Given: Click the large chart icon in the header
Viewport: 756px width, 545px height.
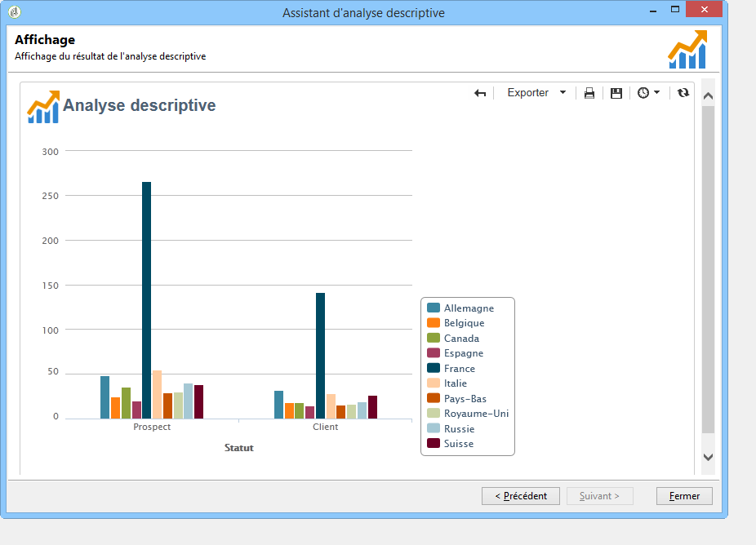Looking at the screenshot, I should coord(687,50).
